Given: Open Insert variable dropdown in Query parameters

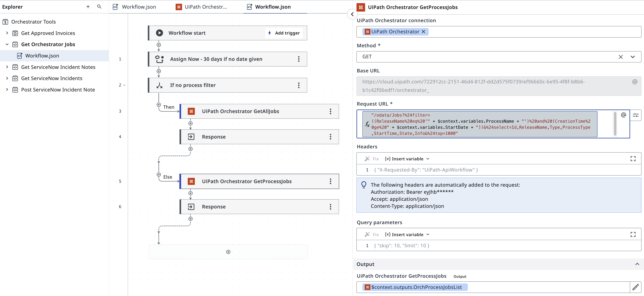Looking at the screenshot, I should point(407,234).
